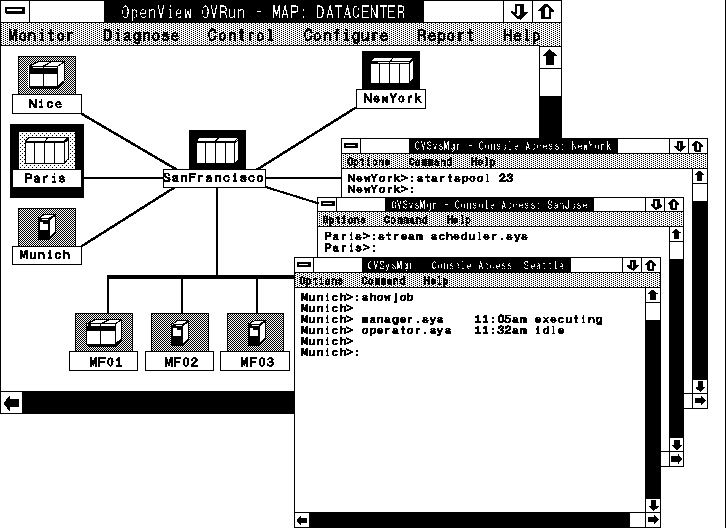Open Help menu in SanJose console window

pyautogui.click(x=459, y=220)
